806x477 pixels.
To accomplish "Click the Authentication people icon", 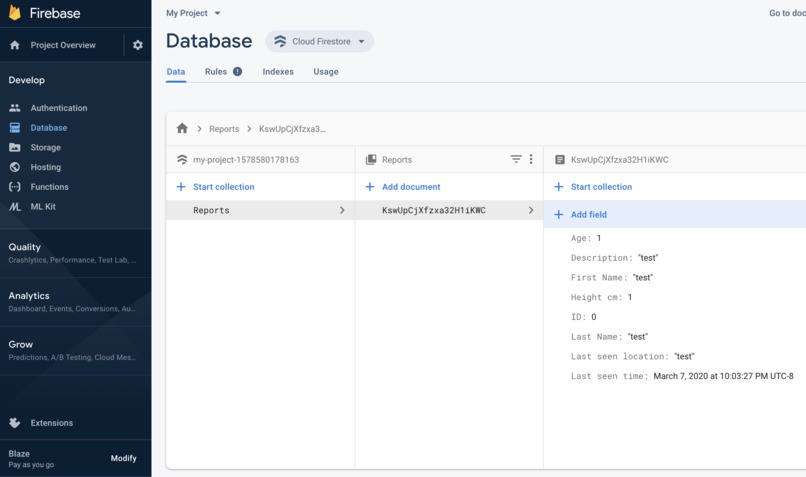I will (x=15, y=108).
